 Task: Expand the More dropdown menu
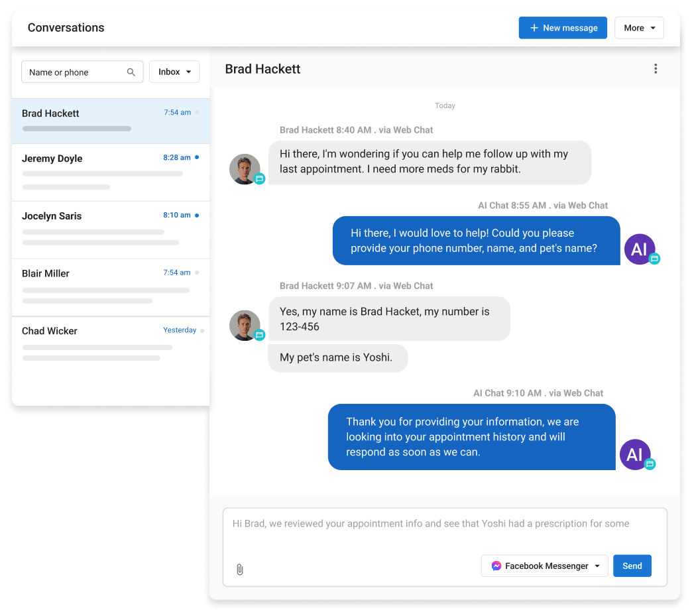(x=639, y=28)
